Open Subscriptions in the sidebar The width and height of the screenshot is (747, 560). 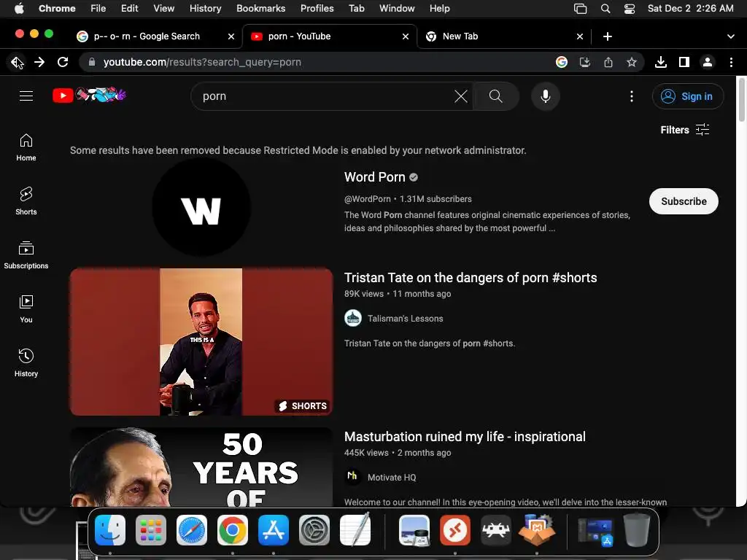point(26,255)
